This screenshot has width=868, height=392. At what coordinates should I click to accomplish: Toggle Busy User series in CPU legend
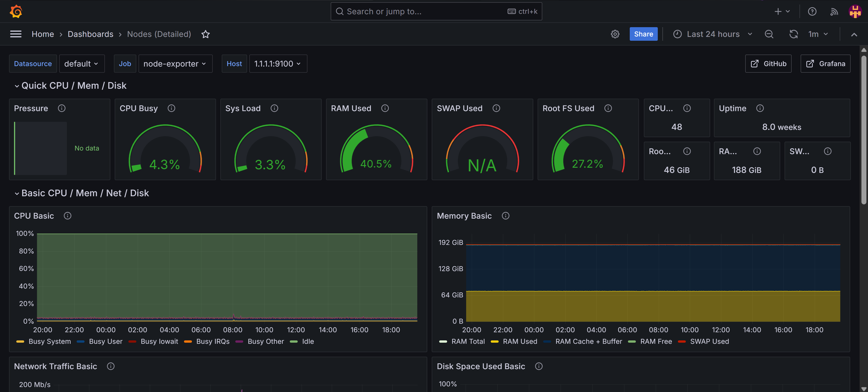click(106, 341)
